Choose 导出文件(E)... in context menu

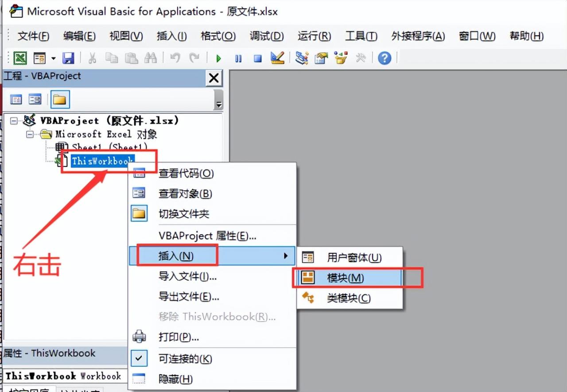point(213,296)
